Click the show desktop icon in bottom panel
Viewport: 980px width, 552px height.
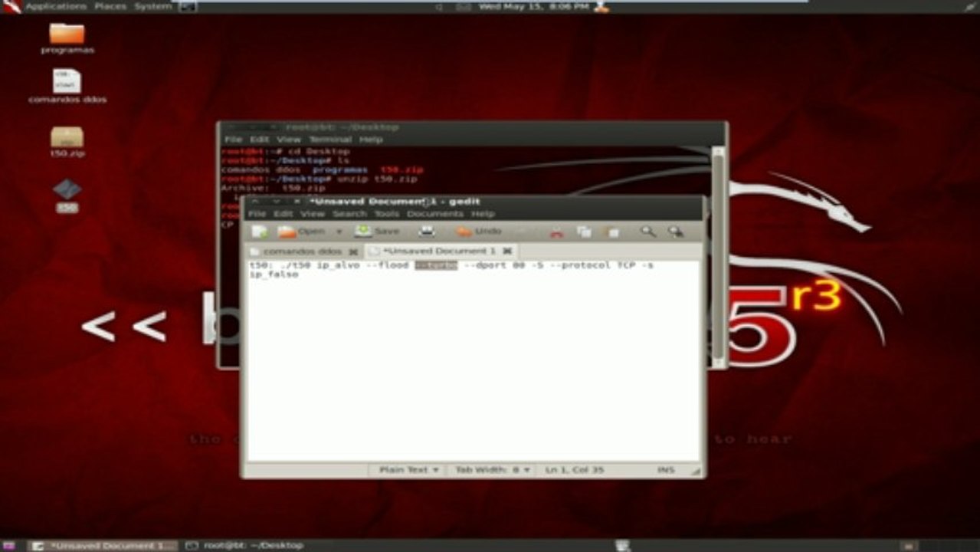[9, 545]
